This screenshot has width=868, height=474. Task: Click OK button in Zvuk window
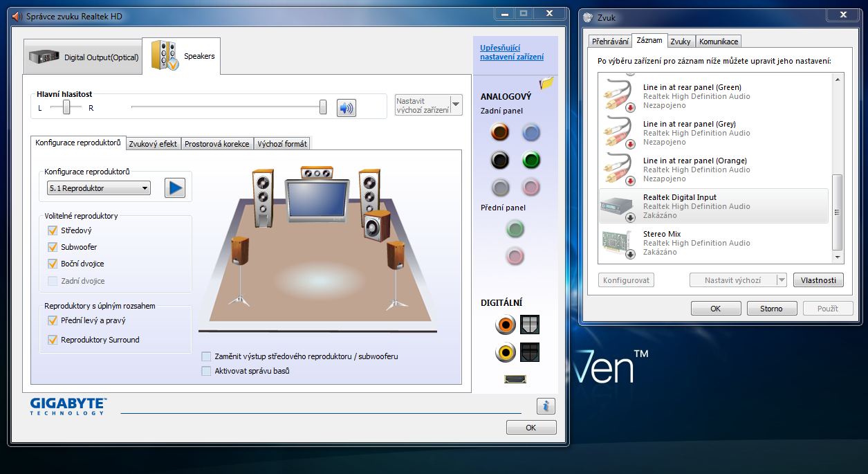point(716,309)
